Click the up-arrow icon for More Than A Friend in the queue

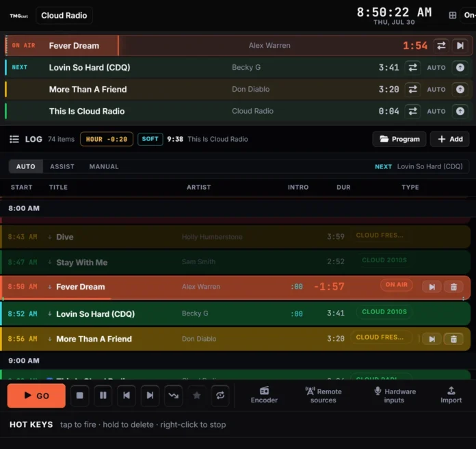tap(460, 89)
